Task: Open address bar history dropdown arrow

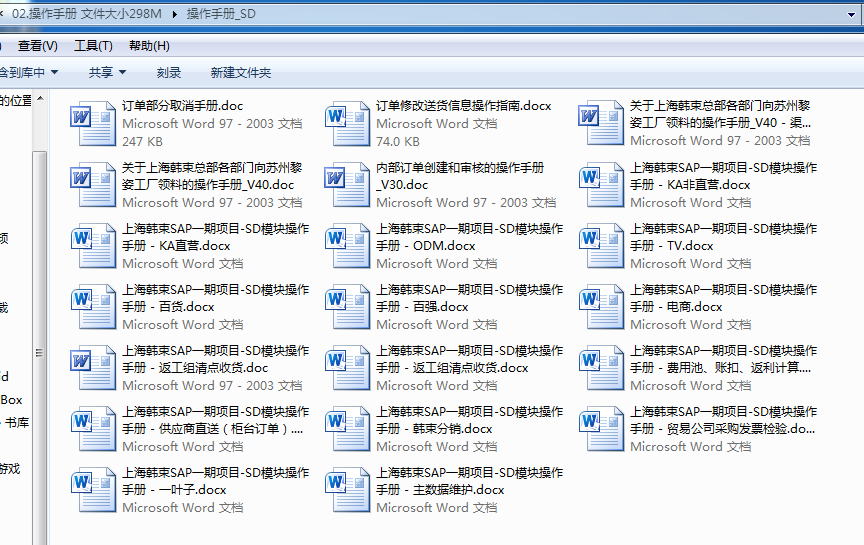Action: (x=851, y=15)
